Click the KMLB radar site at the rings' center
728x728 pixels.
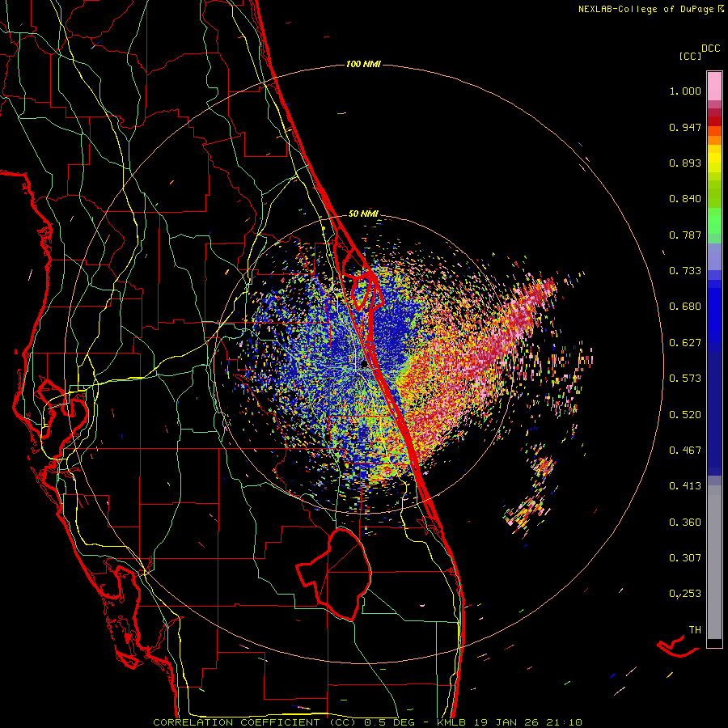click(365, 365)
